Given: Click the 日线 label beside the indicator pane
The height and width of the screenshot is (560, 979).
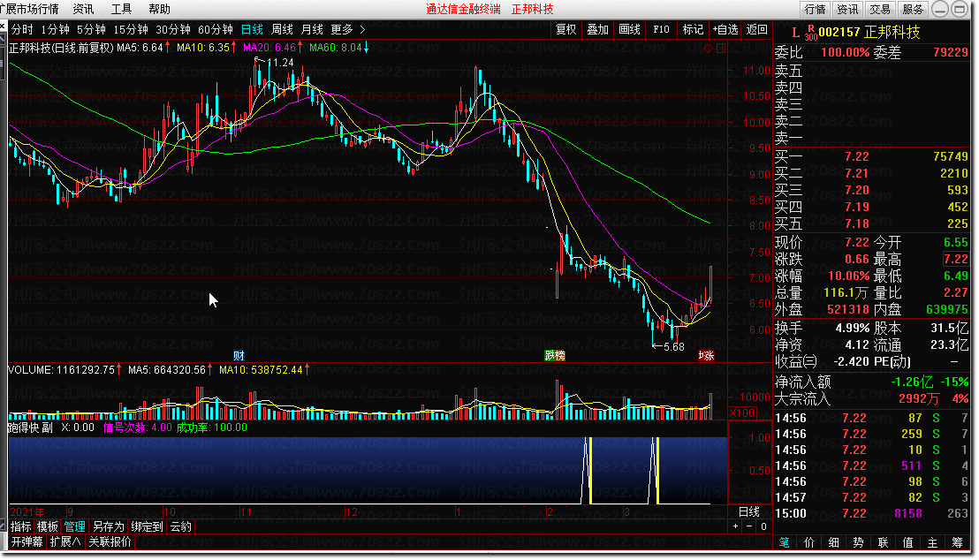Looking at the screenshot, I should [748, 512].
